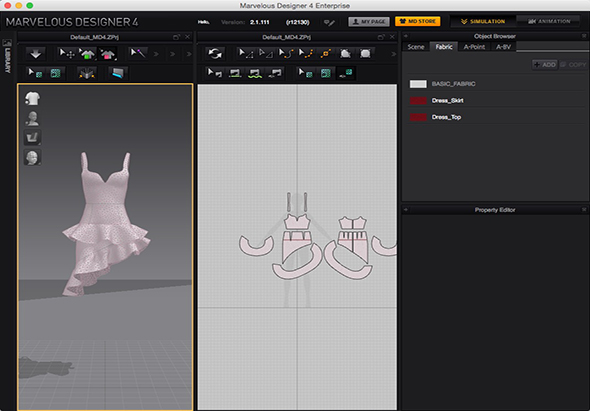This screenshot has width=590, height=411.
Task: Click the red Dress_Top color swatch
Action: tap(418, 117)
